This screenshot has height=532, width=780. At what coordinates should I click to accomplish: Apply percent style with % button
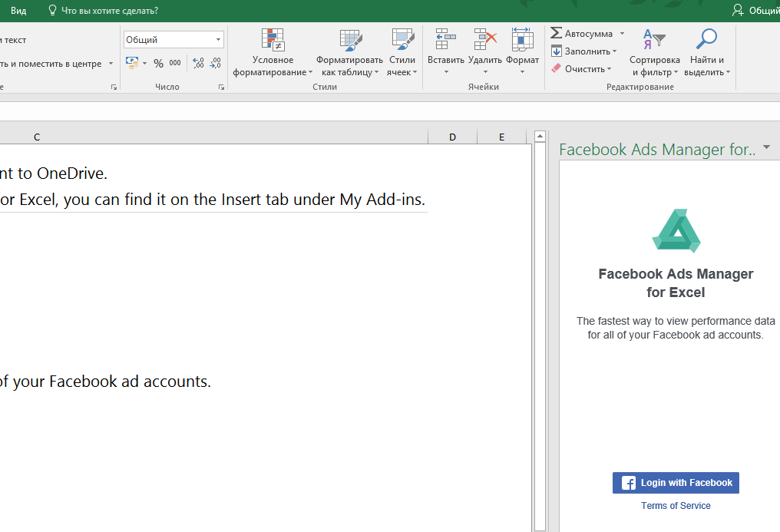click(x=158, y=63)
